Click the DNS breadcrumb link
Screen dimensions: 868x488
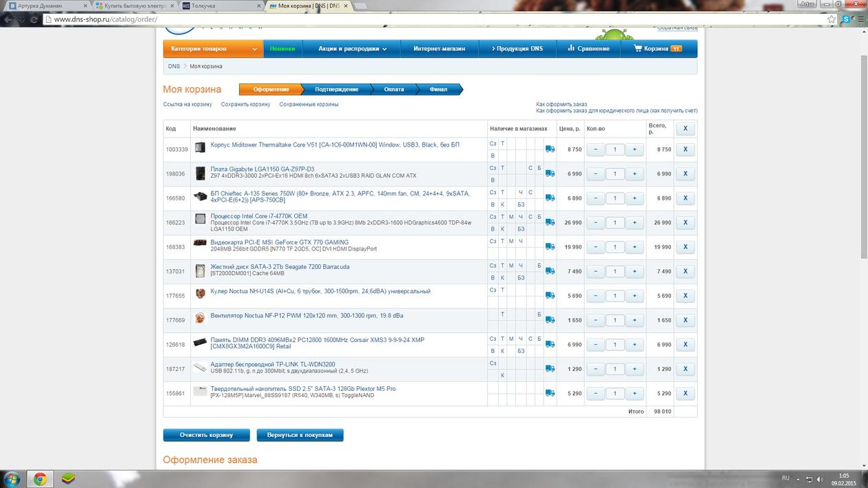174,66
